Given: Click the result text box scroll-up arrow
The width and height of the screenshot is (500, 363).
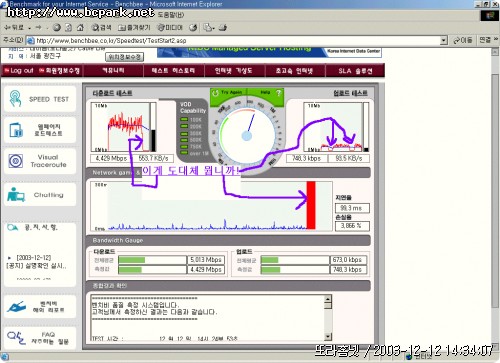Looking at the screenshot, I should pyautogui.click(x=328, y=299).
